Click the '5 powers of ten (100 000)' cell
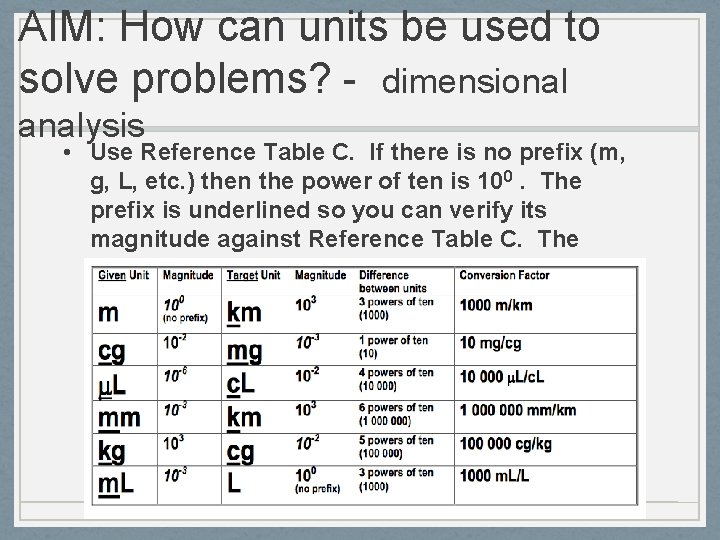720x540 pixels. point(396,447)
